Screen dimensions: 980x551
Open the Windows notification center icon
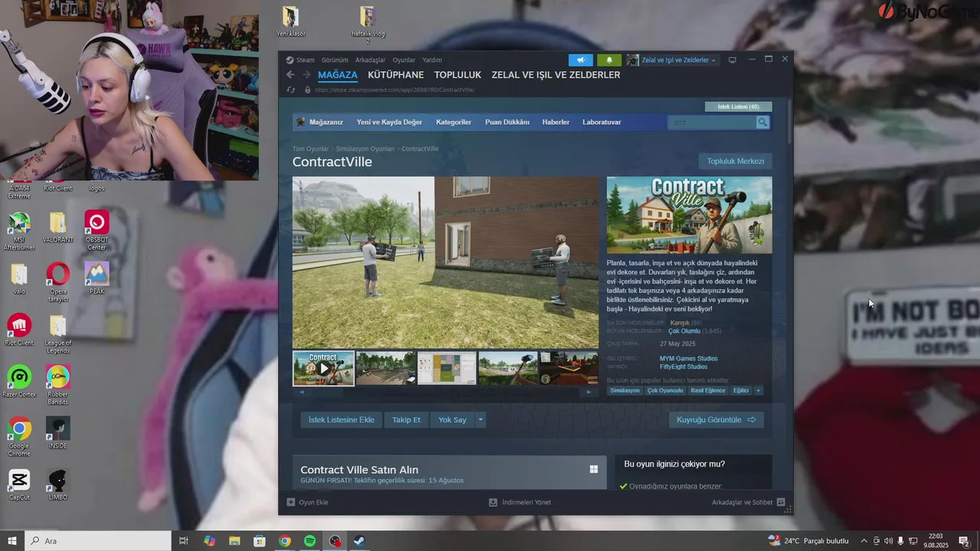964,541
